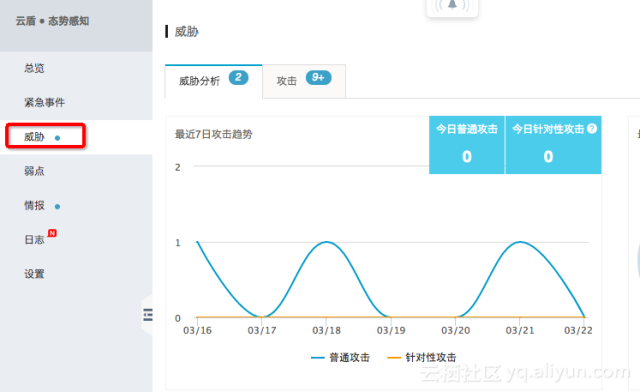Click the 云盾 态势感知 header title
This screenshot has height=392, width=640.
pyautogui.click(x=52, y=21)
